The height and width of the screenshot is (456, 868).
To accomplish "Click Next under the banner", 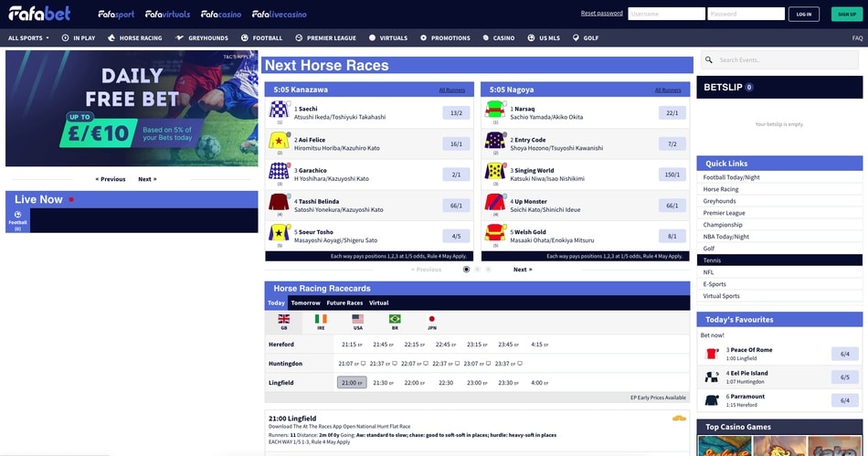I will (x=147, y=179).
